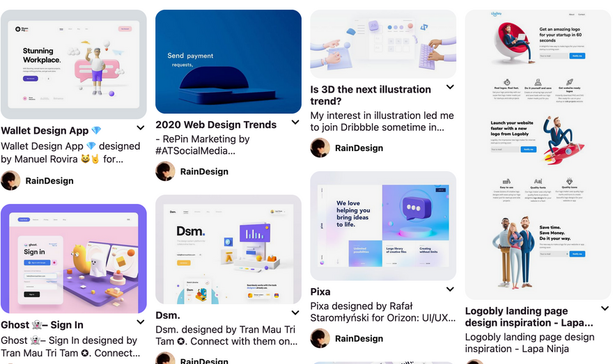Open the Ghost sign in pink thumbnail
This screenshot has height=364, width=613.
(x=74, y=258)
